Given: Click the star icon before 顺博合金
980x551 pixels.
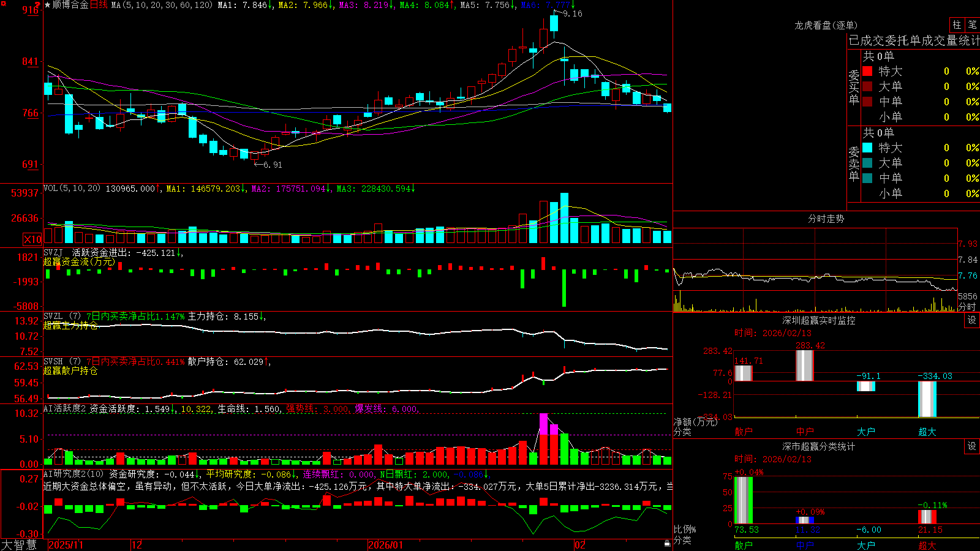Looking at the screenshot, I should (x=47, y=5).
